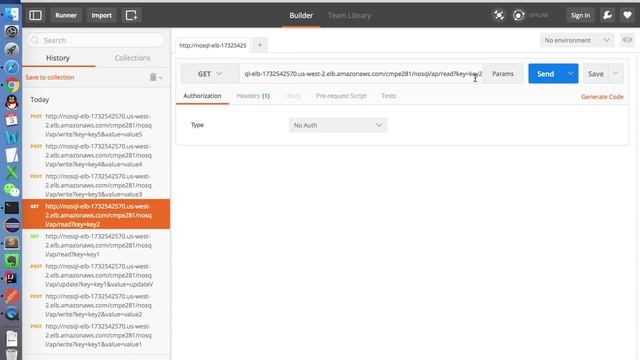Viewport: 640px width, 360px height.
Task: Open history POST write key5 value5 request
Action: (x=96, y=125)
